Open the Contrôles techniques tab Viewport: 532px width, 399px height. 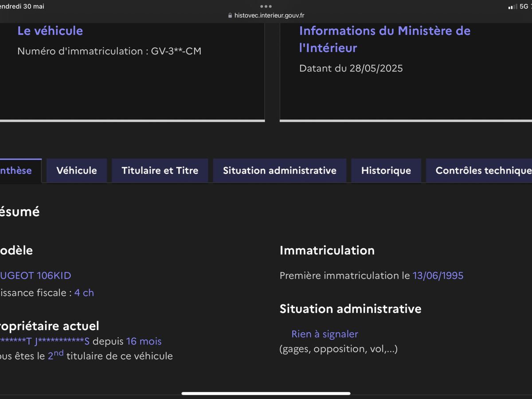pos(481,171)
